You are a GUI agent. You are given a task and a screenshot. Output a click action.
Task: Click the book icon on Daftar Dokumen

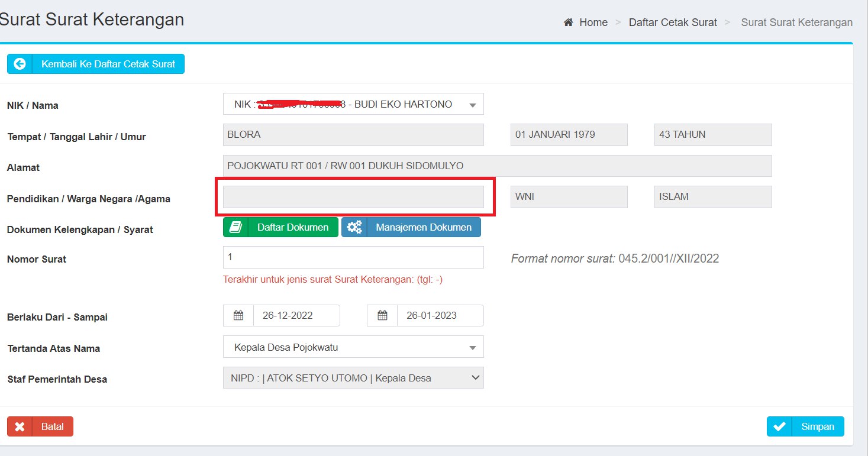coord(235,227)
